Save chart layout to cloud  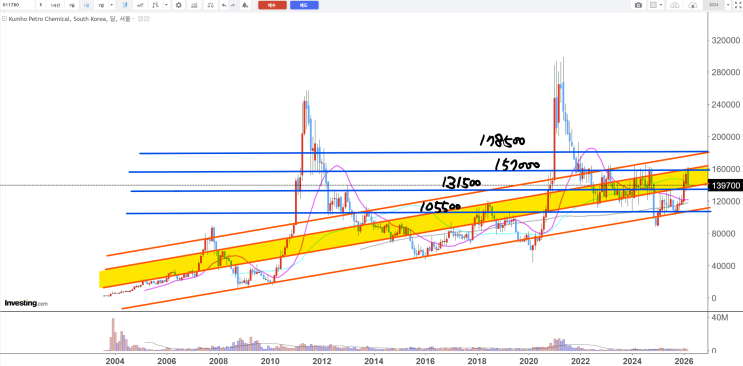click(x=693, y=5)
